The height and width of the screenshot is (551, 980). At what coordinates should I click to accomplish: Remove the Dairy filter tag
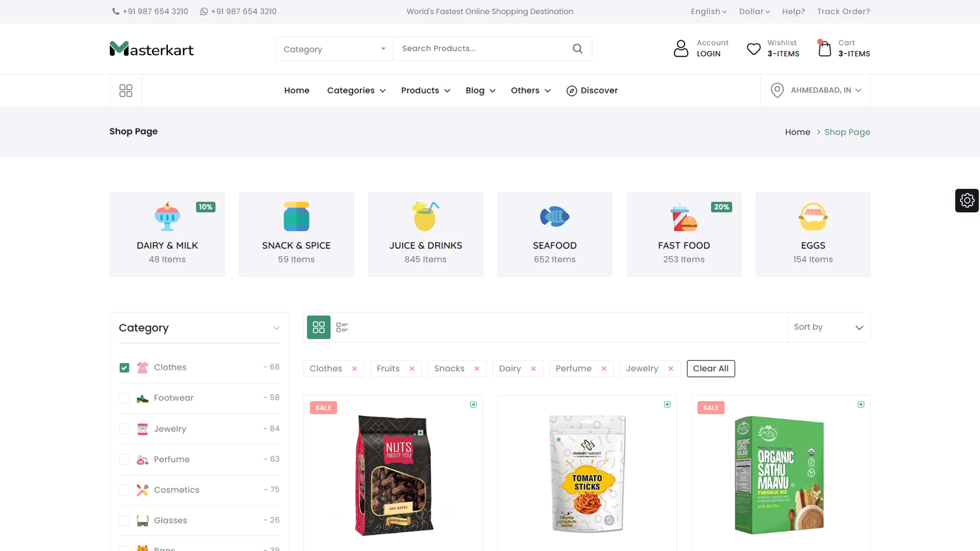[533, 369]
